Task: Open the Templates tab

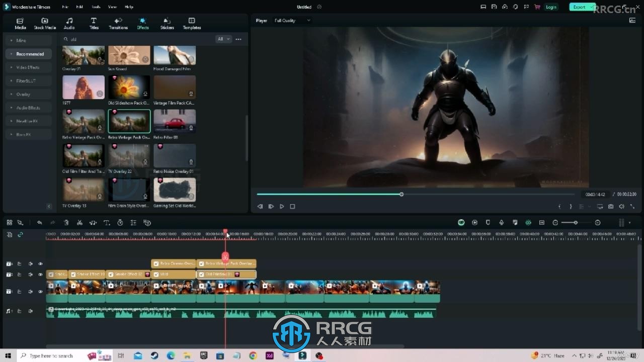Action: (192, 24)
